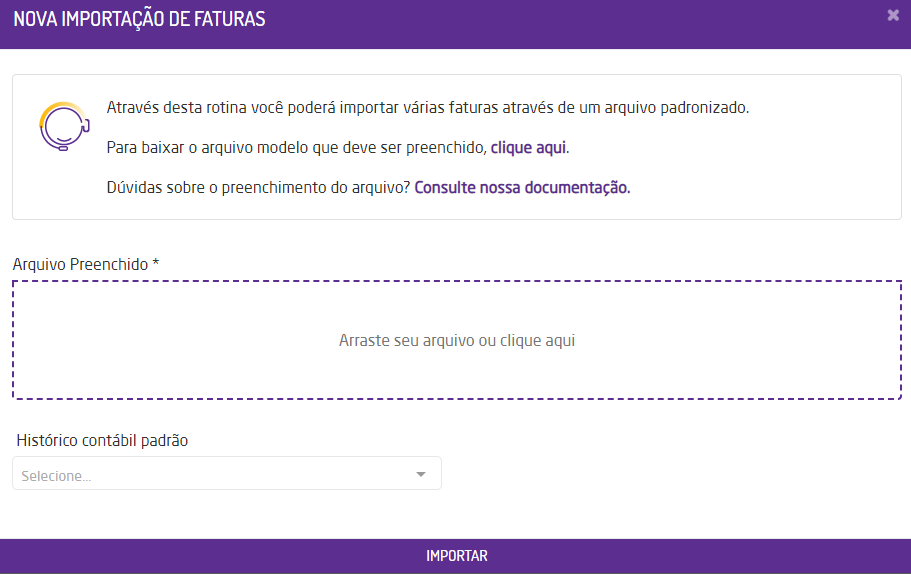Click the headset support icon

pos(61,126)
